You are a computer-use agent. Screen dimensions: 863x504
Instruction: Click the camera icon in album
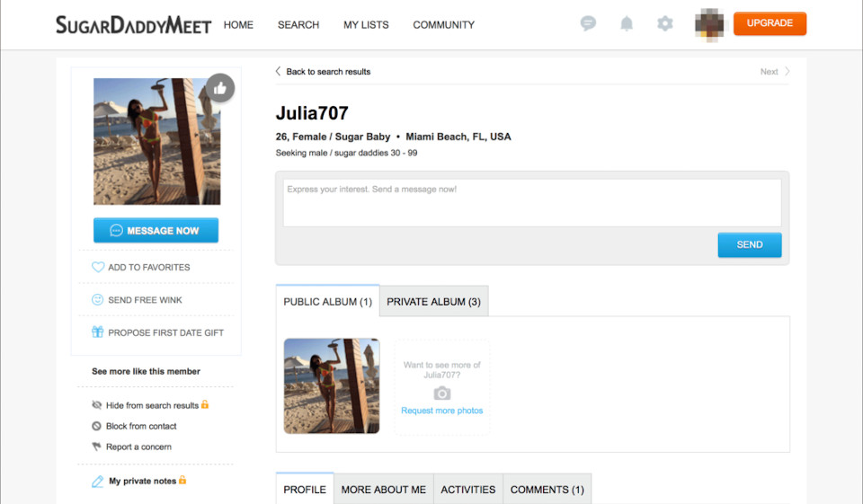tap(441, 393)
